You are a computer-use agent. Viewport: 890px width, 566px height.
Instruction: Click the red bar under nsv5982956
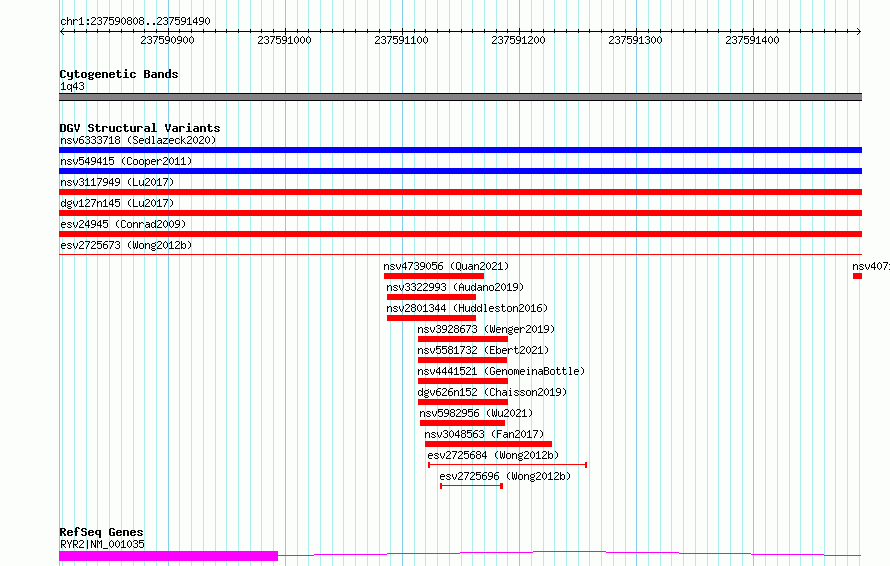(x=462, y=423)
